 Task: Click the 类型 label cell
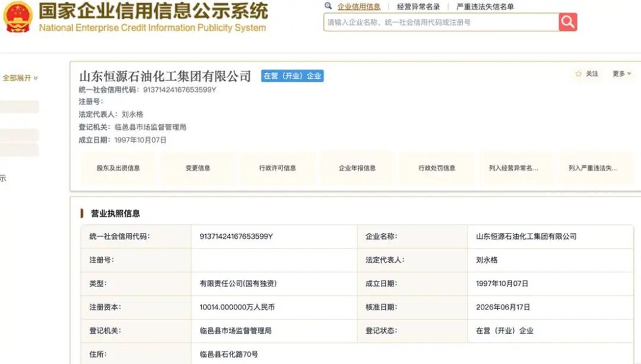[x=136, y=283]
